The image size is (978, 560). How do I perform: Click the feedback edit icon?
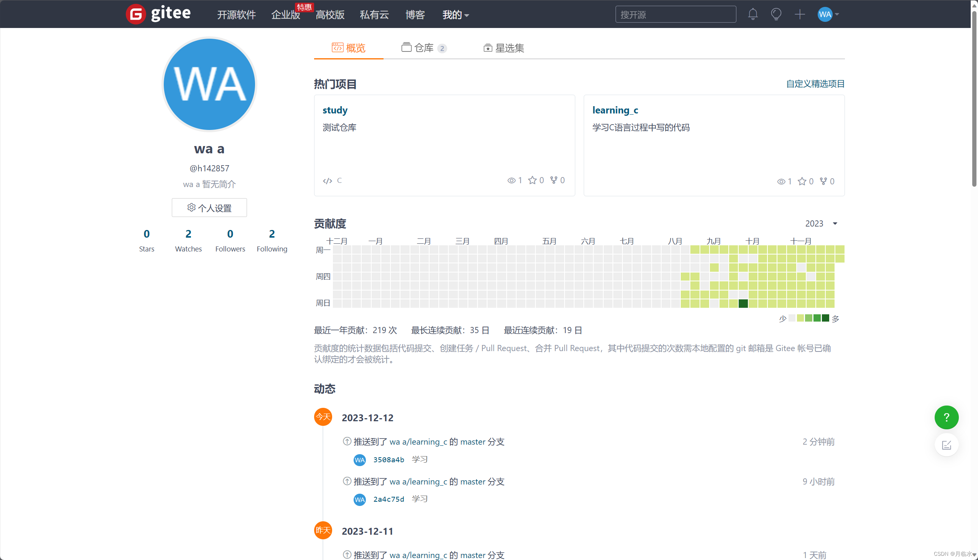[946, 445]
